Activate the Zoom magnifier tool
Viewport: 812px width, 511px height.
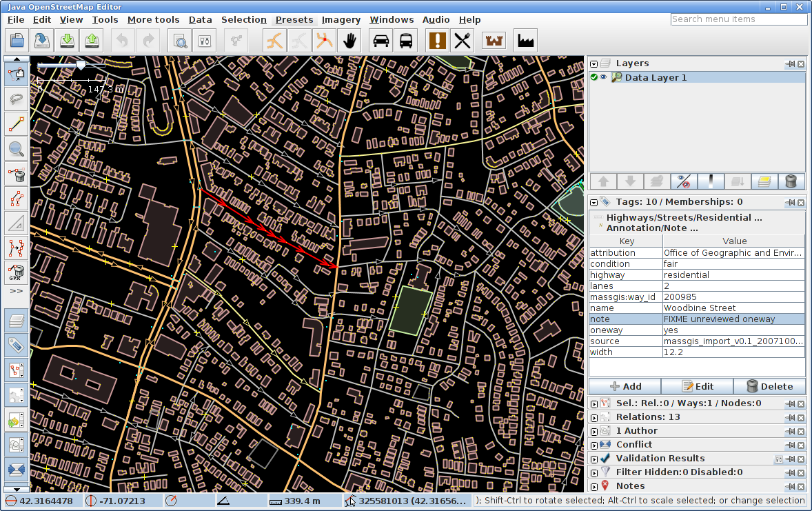(x=17, y=148)
